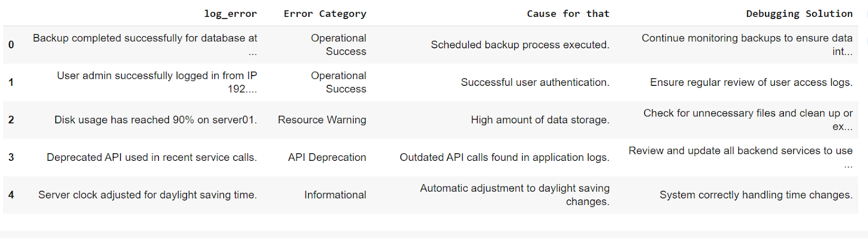868x238 pixels.
Task: Click the Disk usage has reached 90% cell
Action: click(x=156, y=120)
